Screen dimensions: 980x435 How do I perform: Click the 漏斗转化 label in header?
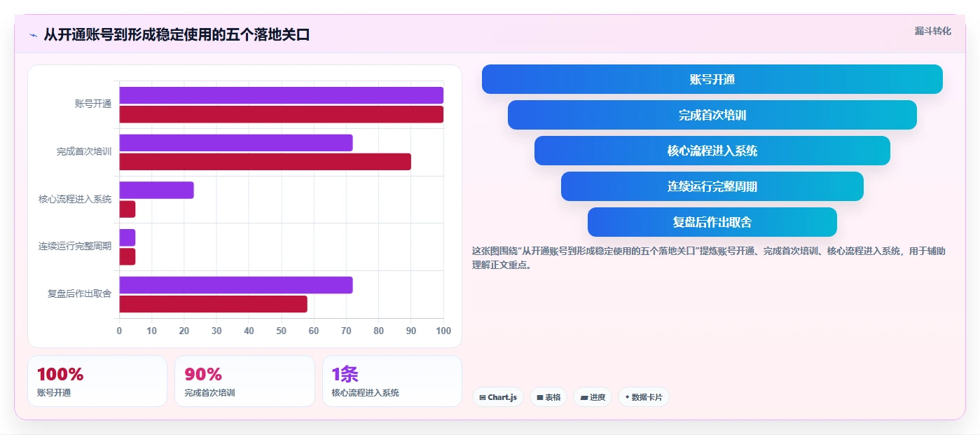[x=932, y=32]
